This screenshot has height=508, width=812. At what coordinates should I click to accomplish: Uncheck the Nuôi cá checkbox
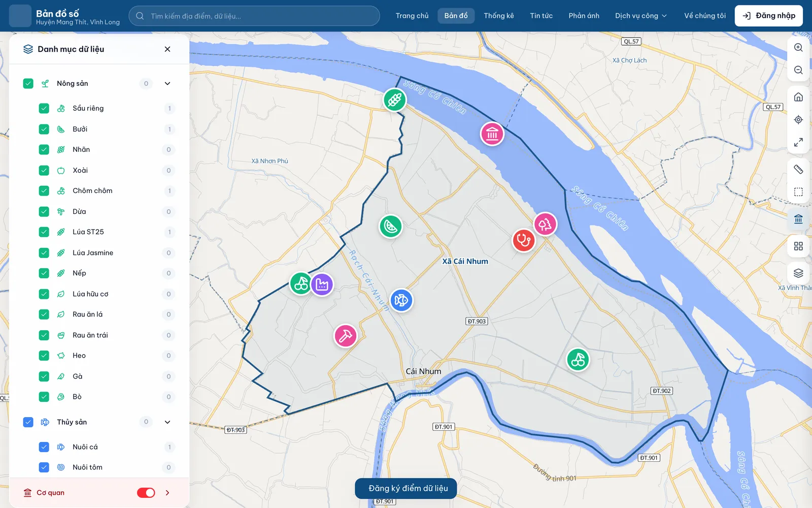(44, 447)
